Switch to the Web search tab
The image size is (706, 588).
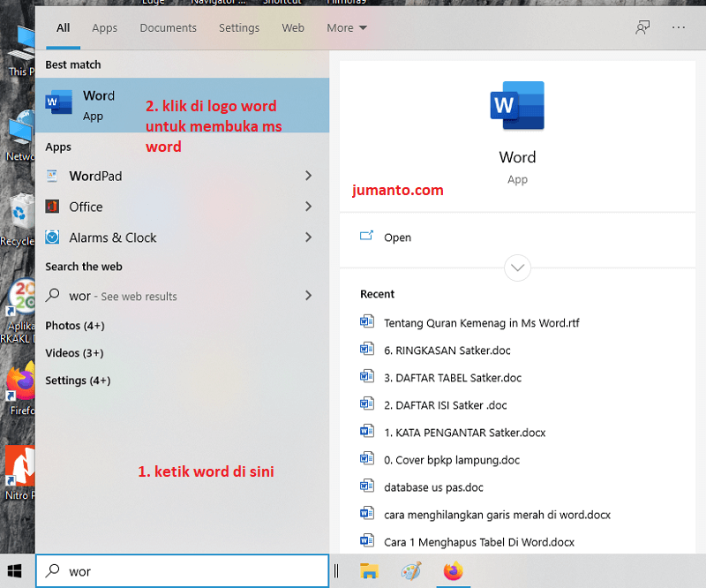293,28
